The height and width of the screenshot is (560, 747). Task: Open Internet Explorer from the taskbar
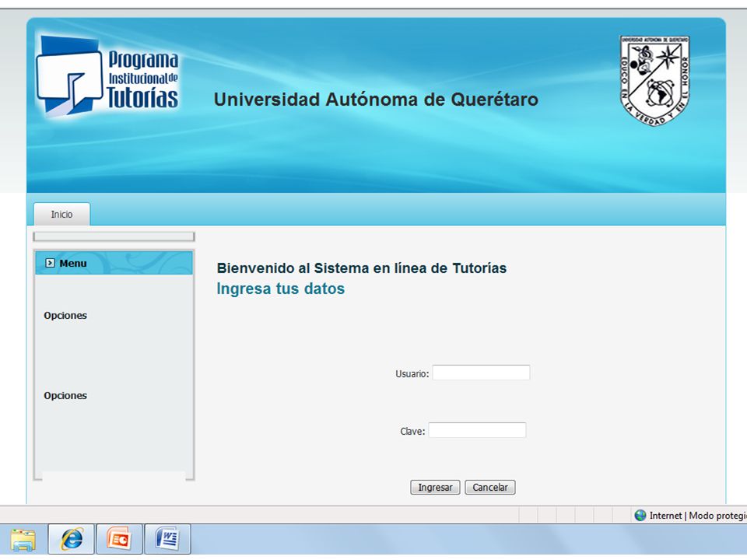72,539
